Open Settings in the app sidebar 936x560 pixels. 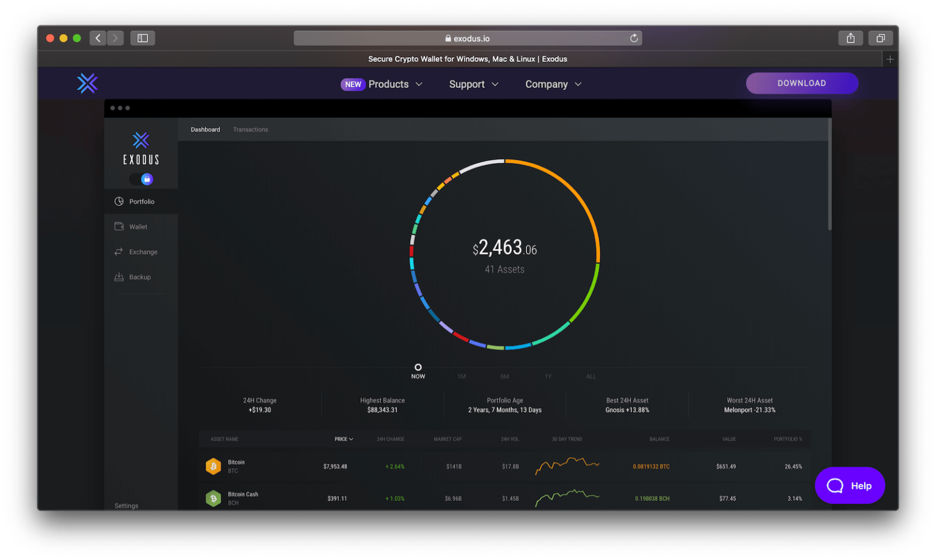point(126,506)
